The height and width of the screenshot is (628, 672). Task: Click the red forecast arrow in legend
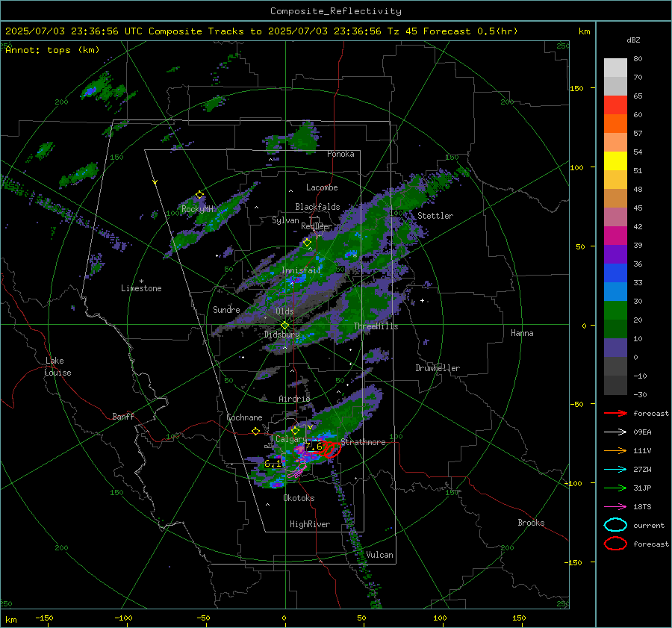pyautogui.click(x=615, y=413)
